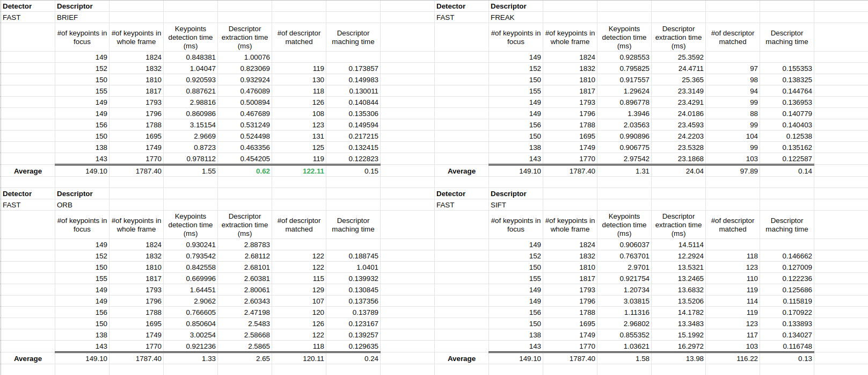The height and width of the screenshot is (375, 868).
Task: Select cell showing 0.13789
Action: point(353,312)
